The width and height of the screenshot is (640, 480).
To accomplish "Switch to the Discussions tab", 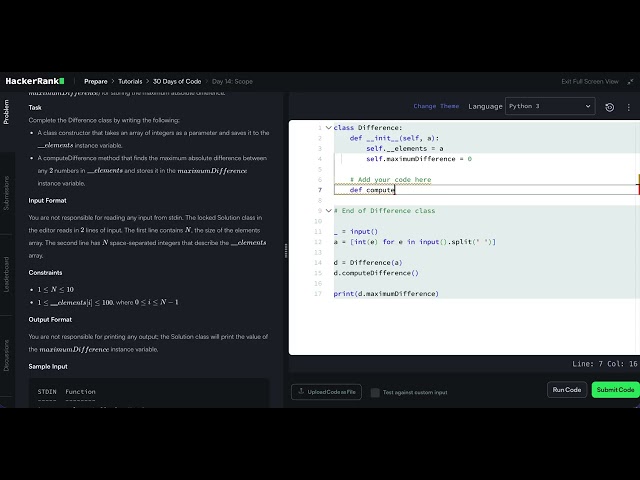I will coord(6,356).
